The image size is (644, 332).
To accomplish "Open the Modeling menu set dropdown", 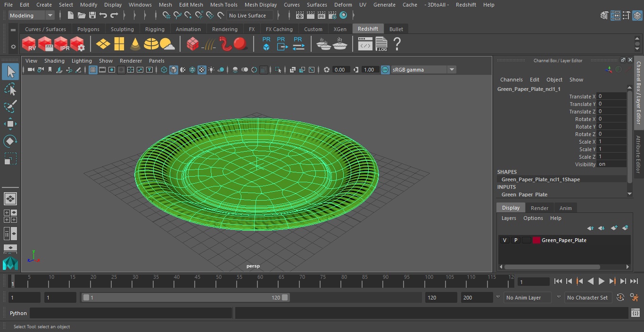I will [x=32, y=16].
